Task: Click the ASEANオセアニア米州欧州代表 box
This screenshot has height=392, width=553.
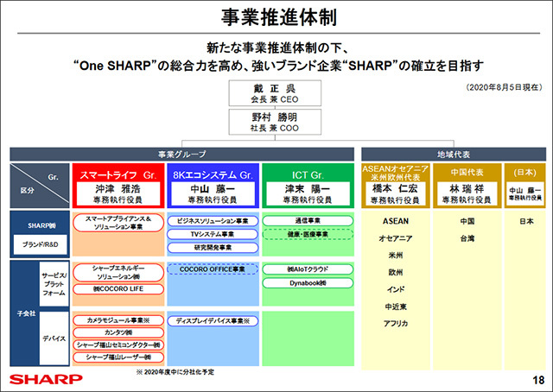Action: coord(396,186)
